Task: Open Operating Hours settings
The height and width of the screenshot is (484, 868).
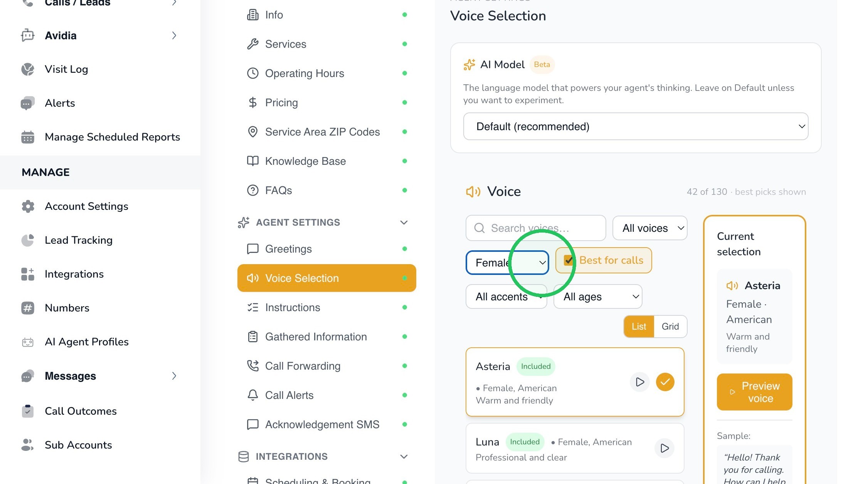Action: (326, 73)
